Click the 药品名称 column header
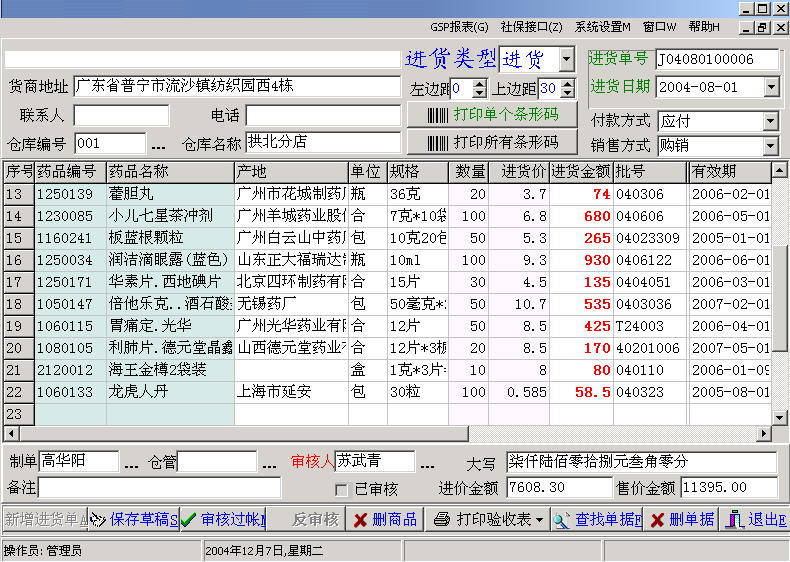 170,172
